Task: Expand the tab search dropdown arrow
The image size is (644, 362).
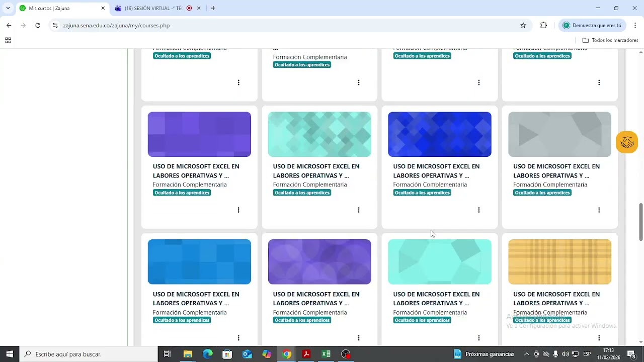Action: [8, 8]
